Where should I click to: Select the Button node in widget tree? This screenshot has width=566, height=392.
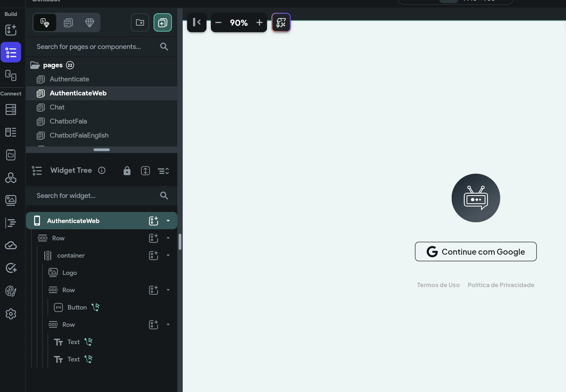[x=77, y=307]
